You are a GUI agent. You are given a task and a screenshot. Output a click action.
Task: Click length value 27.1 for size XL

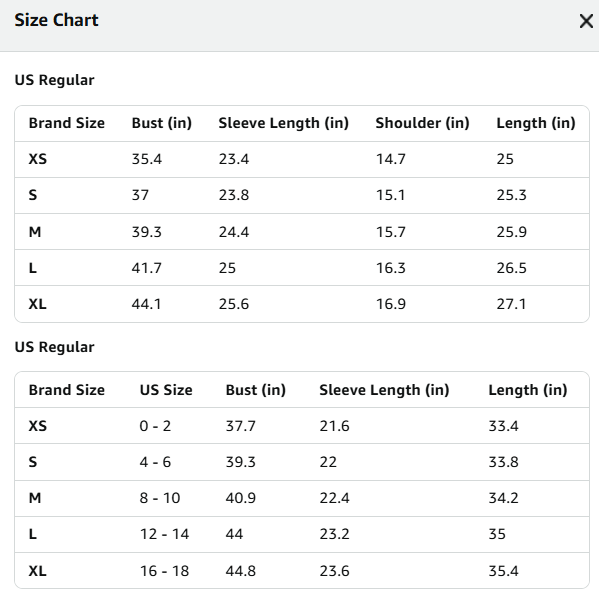(511, 304)
